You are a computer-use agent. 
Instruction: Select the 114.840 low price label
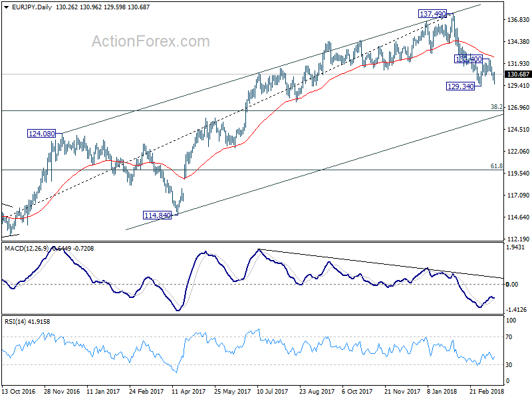[x=158, y=215]
